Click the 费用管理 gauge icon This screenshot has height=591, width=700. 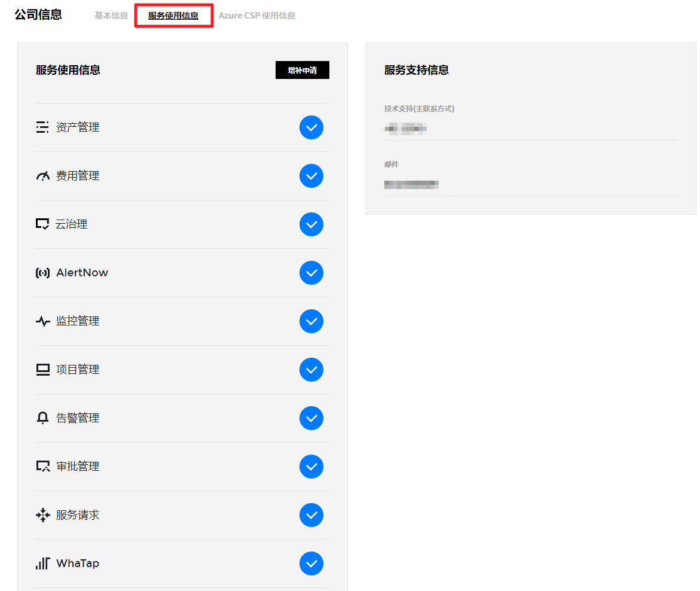point(42,176)
